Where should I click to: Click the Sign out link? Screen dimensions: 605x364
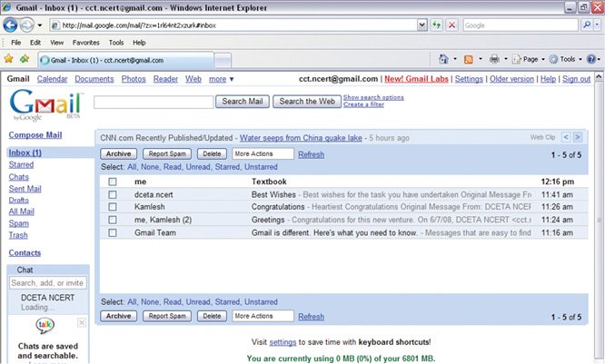[x=577, y=79]
